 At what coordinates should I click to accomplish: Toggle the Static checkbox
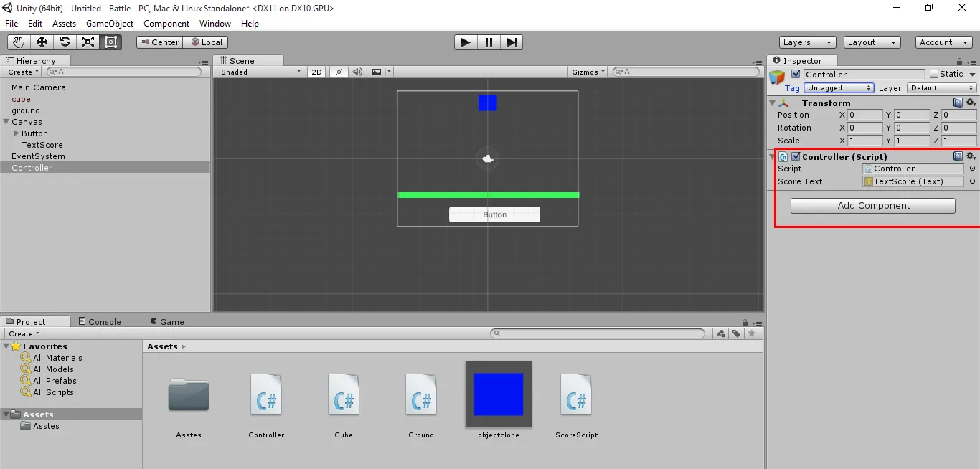[x=934, y=74]
